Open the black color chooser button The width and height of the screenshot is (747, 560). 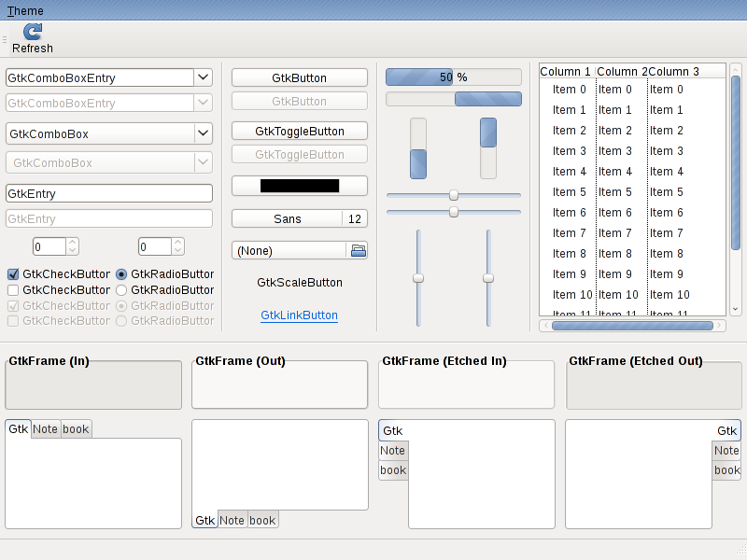(x=300, y=186)
